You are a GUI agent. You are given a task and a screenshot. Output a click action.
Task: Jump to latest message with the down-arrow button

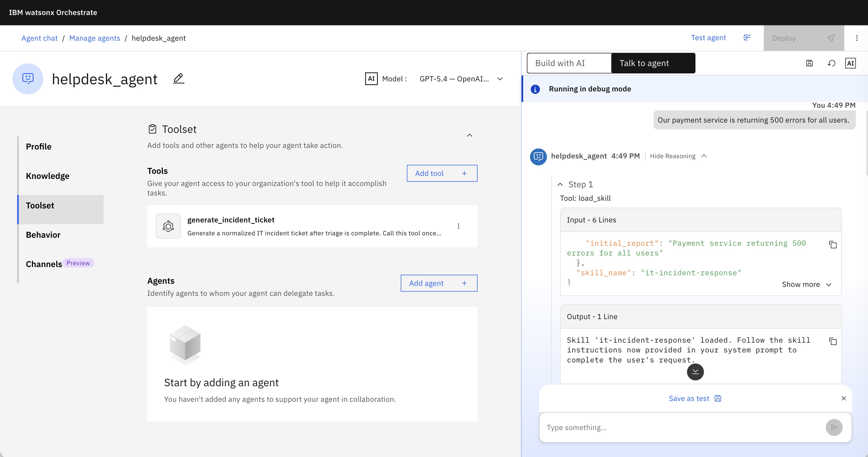[x=695, y=372]
